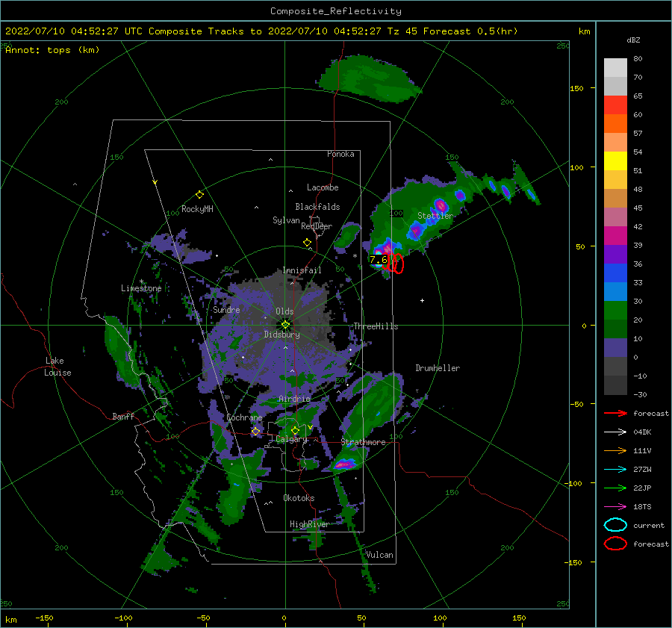
Task: Click the radar center marker between Olds and Didsbury
Action: 285,325
